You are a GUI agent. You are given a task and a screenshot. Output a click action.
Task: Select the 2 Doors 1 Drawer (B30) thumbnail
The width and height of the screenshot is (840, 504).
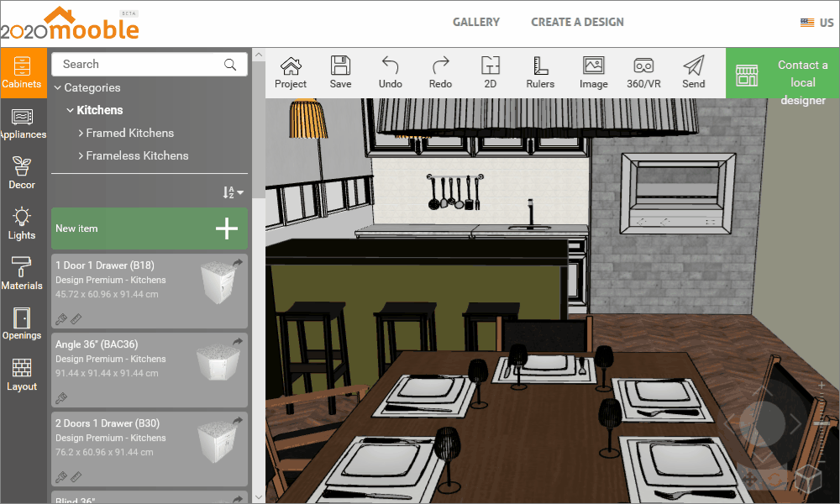(x=218, y=441)
